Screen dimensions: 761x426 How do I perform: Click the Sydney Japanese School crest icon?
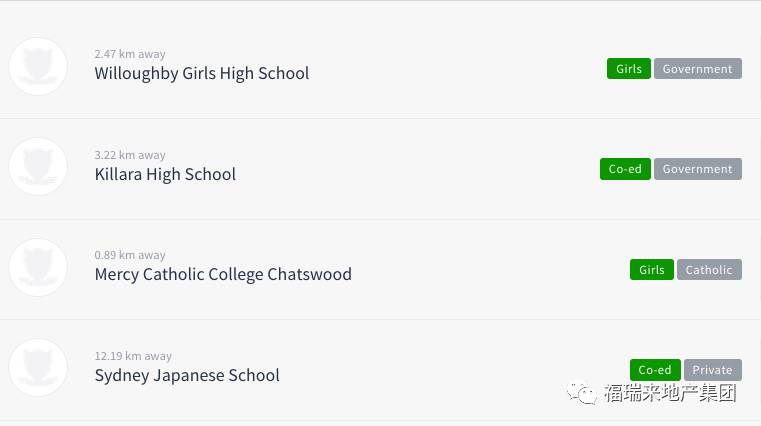[38, 367]
